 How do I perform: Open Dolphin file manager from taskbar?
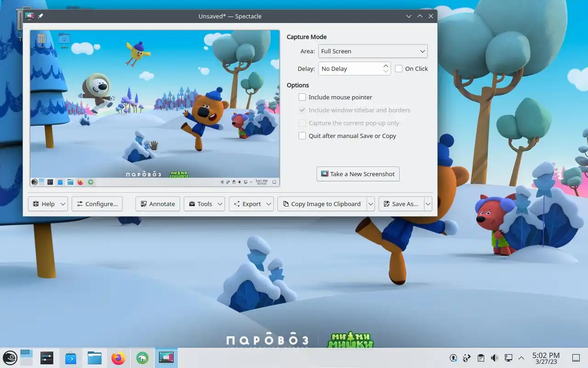[x=95, y=357]
